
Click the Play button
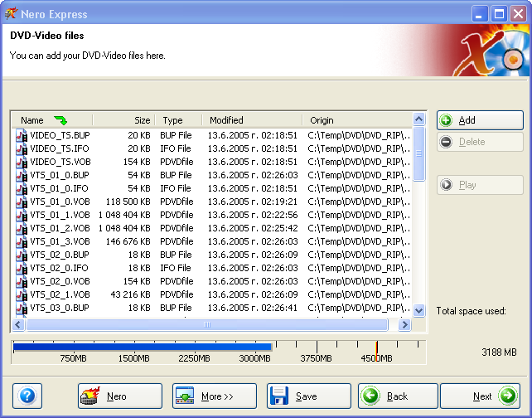480,185
